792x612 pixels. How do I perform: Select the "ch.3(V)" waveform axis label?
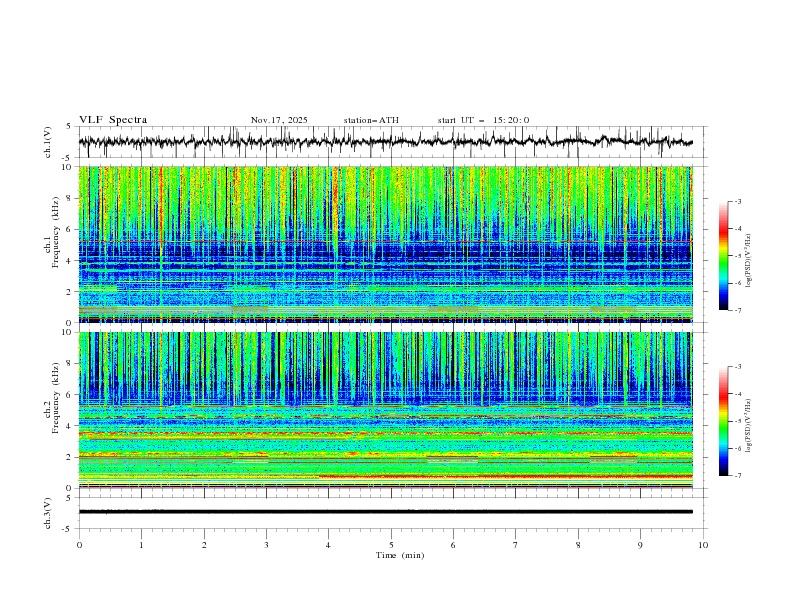pos(48,513)
